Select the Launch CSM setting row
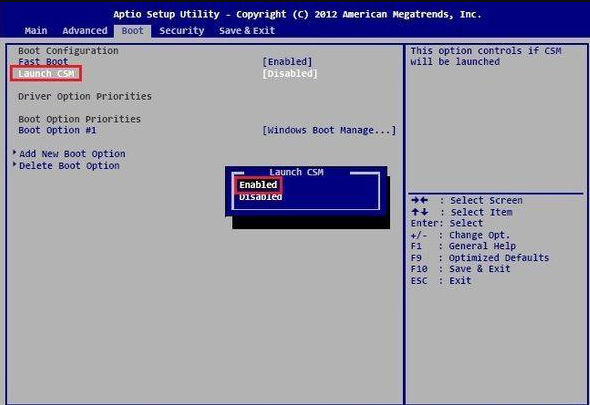This screenshot has width=590, height=405. 46,73
